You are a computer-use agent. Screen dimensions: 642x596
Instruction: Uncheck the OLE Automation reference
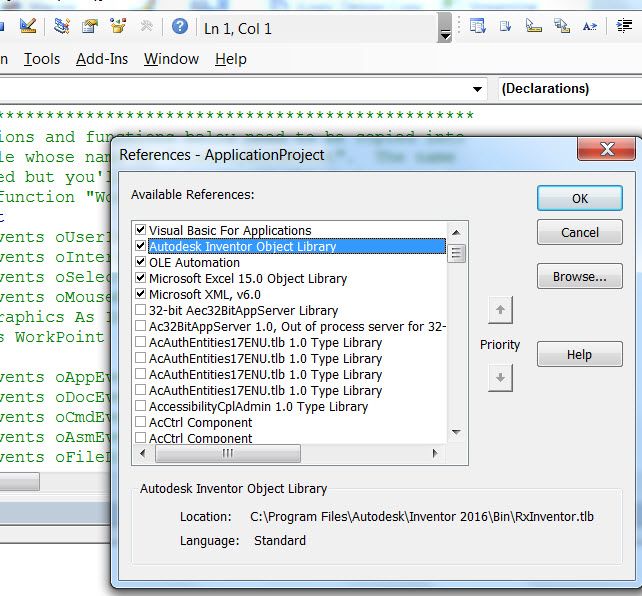[x=140, y=262]
